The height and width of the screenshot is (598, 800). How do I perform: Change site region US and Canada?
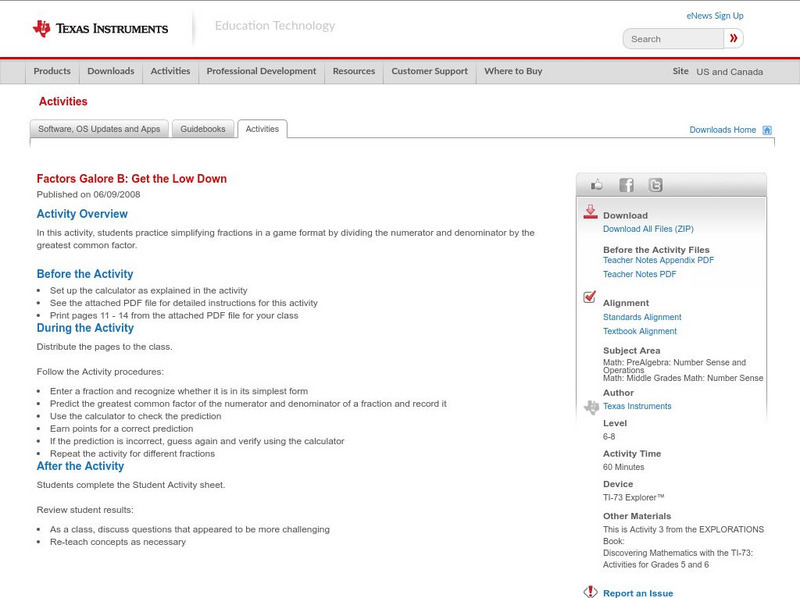coord(730,72)
